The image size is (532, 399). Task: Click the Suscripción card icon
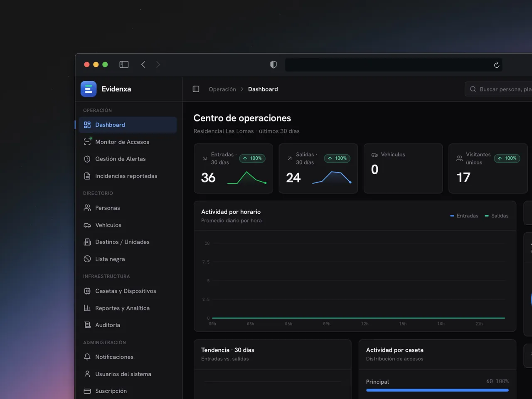pyautogui.click(x=87, y=391)
